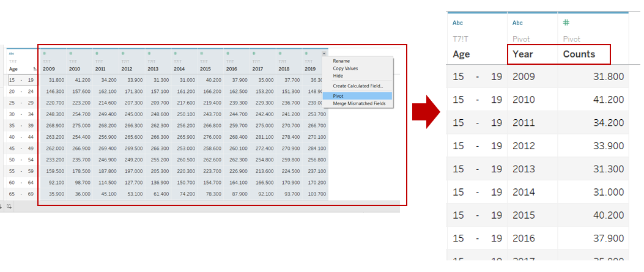644x272 pixels.
Task: Click the number type icon on the Counts column
Action: click(x=566, y=23)
